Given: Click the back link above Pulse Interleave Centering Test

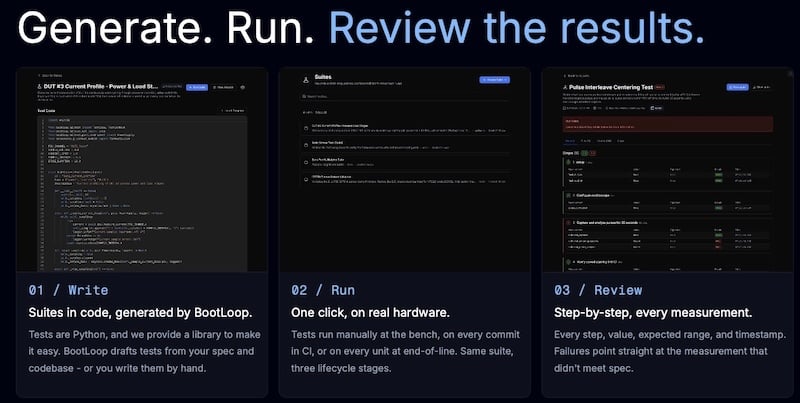Looking at the screenshot, I should 577,75.
